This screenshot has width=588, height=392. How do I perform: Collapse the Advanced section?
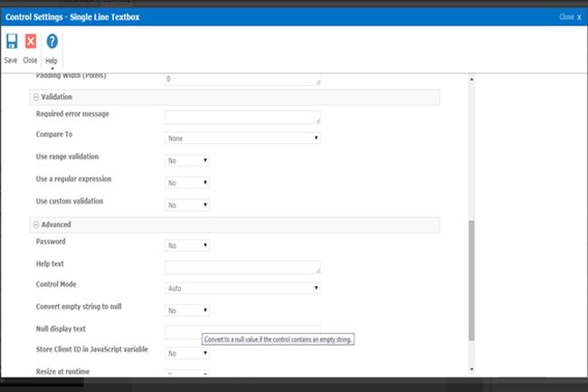[x=36, y=225]
